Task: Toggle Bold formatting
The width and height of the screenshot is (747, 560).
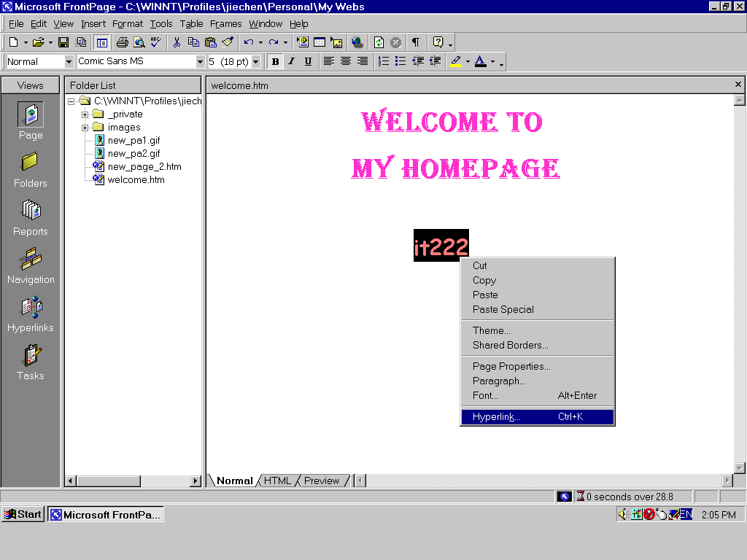Action: tap(275, 62)
